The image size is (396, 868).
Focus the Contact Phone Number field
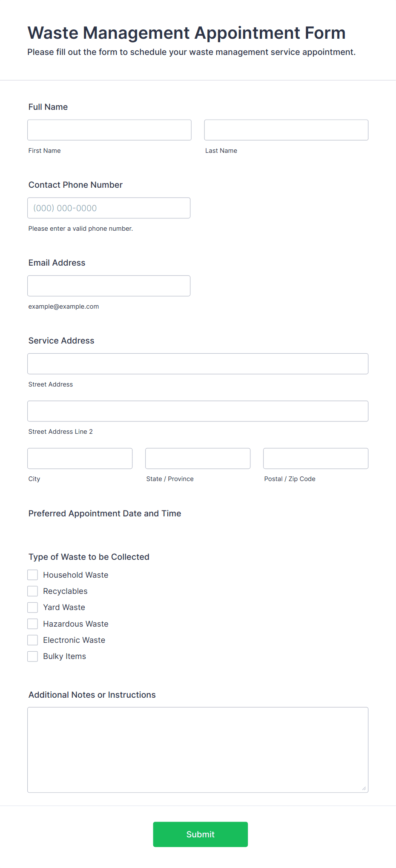coord(109,208)
